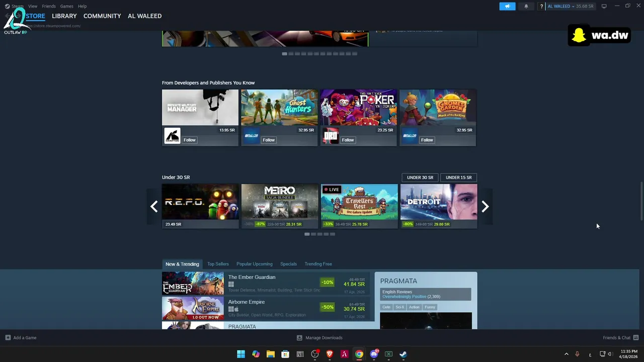Switch to Google Chrome in the taskbar
Screen dimensions: 644x362
[359, 354]
